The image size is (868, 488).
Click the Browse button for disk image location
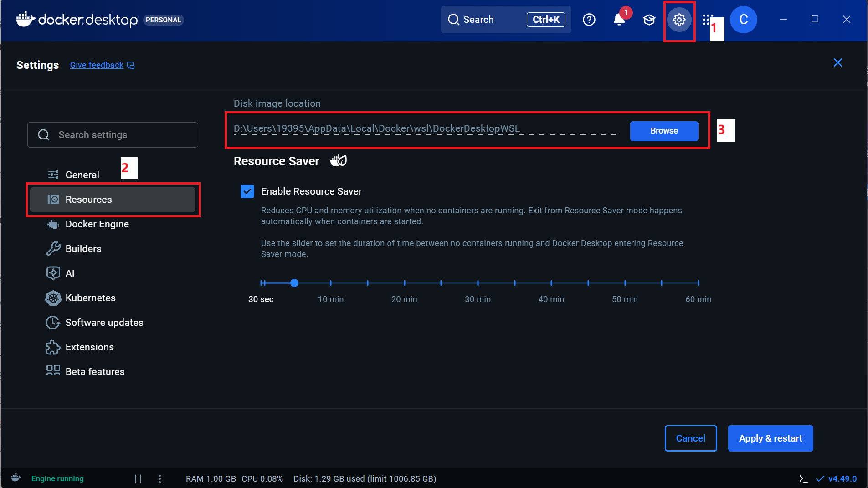(x=664, y=131)
